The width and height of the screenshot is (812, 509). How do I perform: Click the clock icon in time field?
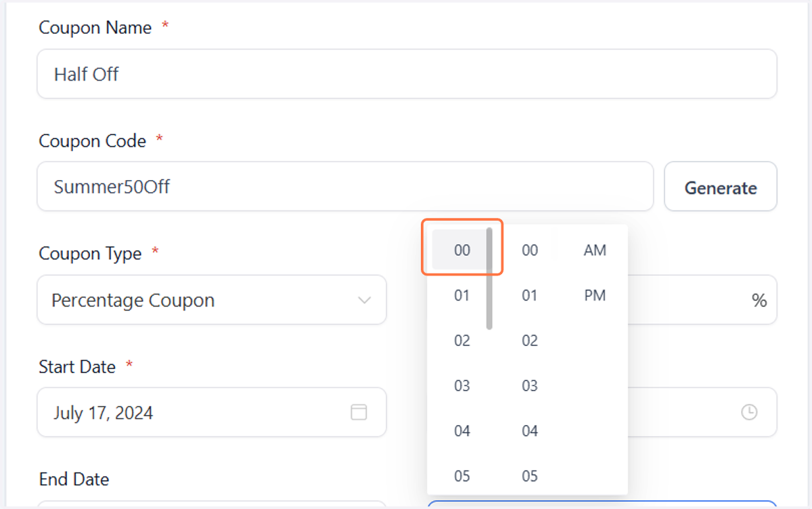click(x=749, y=412)
